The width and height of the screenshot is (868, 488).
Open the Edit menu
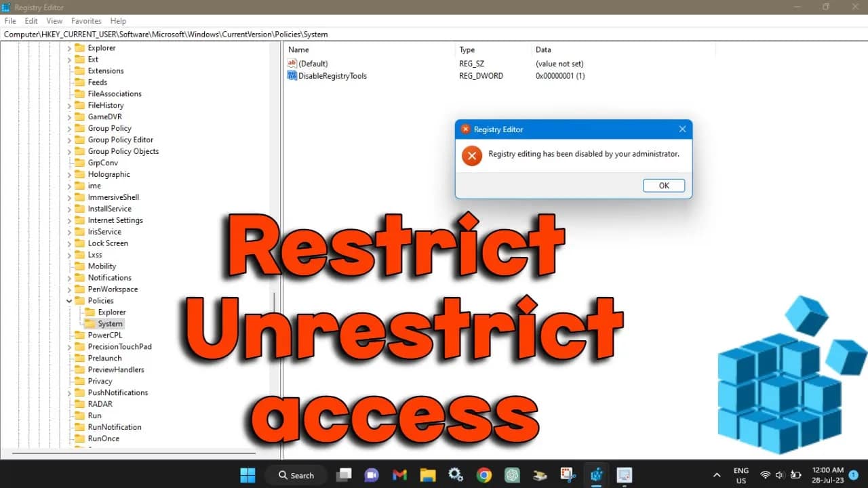31,20
